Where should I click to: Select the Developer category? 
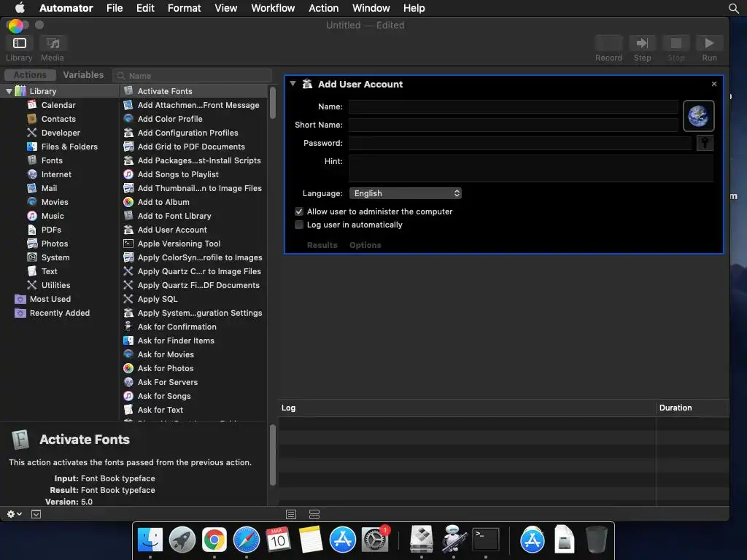point(61,133)
